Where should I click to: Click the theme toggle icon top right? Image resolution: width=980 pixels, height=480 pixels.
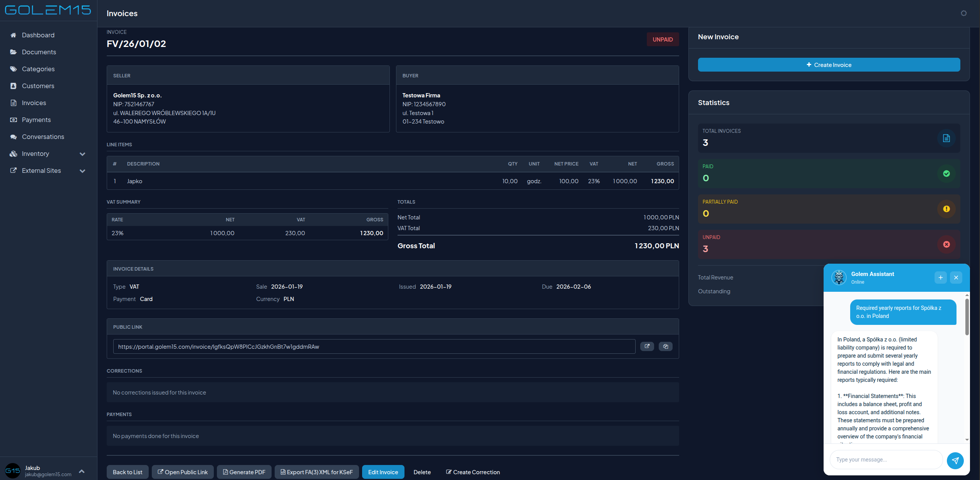(x=963, y=13)
